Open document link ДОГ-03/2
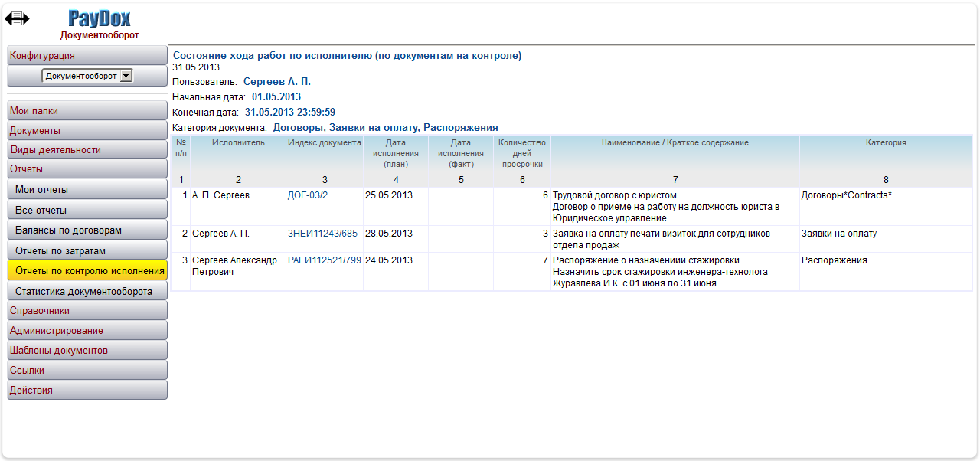The image size is (980, 461). (x=308, y=195)
